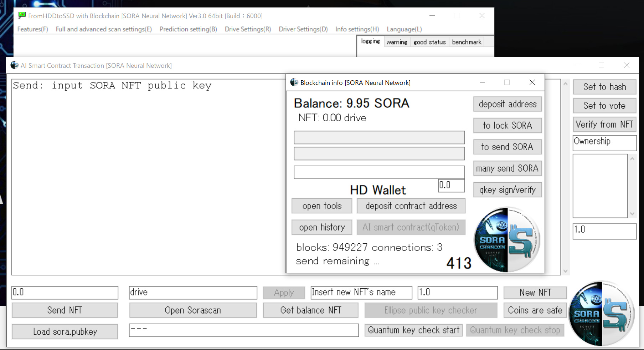The height and width of the screenshot is (350, 644).
Task: Click the blocks: 949227 connections status text
Action: (369, 247)
